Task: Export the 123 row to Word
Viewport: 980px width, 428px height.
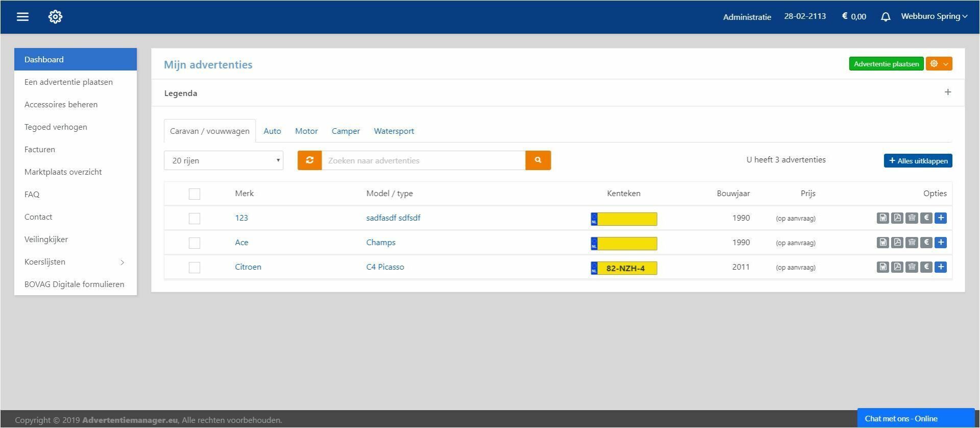Action: (x=883, y=218)
